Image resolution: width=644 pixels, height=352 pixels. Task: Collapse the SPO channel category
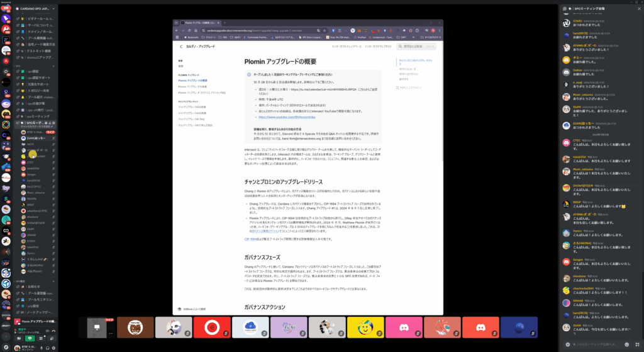coord(17,65)
